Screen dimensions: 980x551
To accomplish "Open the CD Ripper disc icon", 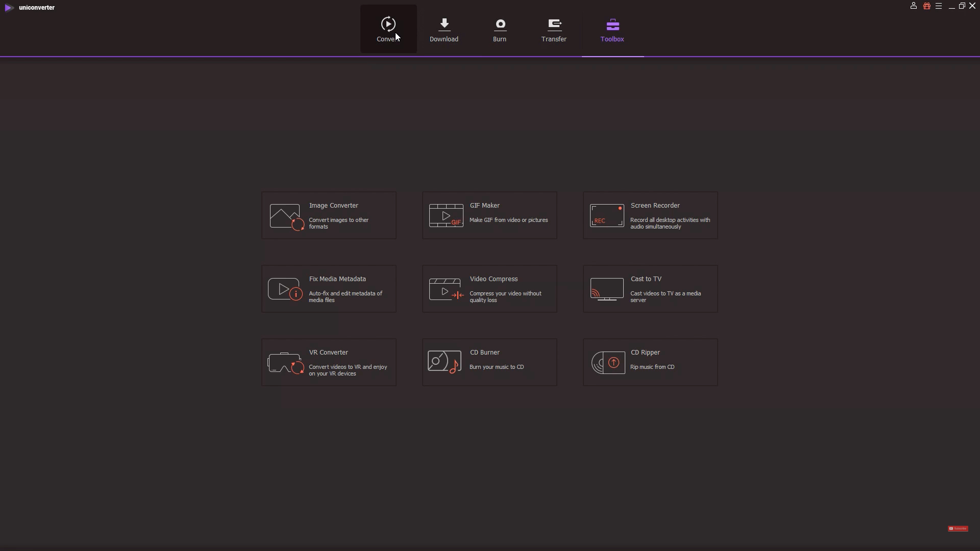I will [608, 363].
